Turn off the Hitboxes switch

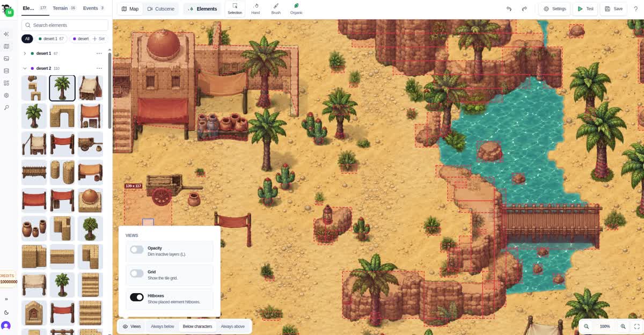pos(137,297)
